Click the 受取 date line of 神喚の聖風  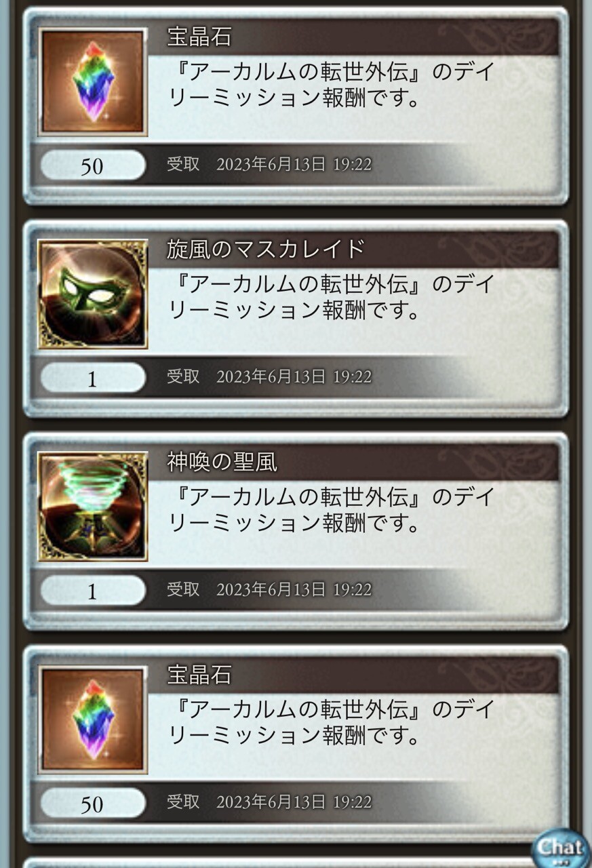pos(269,590)
